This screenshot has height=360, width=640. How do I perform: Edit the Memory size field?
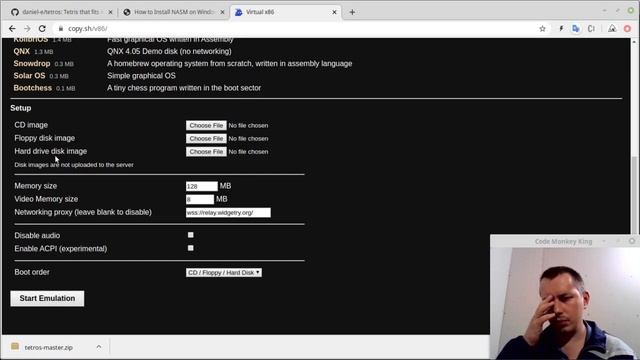click(x=202, y=186)
